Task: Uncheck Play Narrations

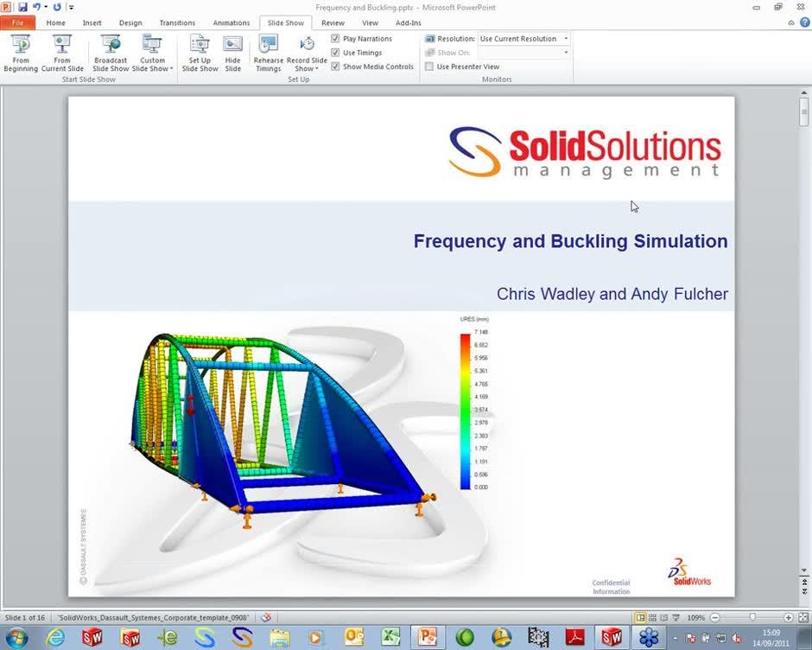Action: (335, 38)
